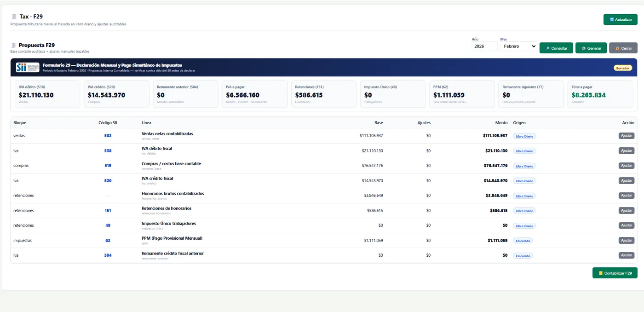Image resolution: width=644 pixels, height=312 pixels.
Task: Open the Mes dropdown showing Febrero
Action: coord(518,46)
